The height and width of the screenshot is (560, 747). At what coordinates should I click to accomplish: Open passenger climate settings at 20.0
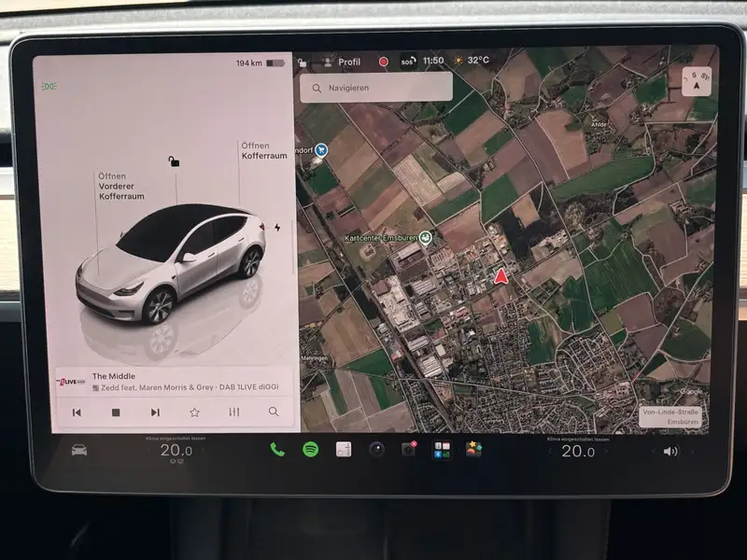tap(578, 451)
